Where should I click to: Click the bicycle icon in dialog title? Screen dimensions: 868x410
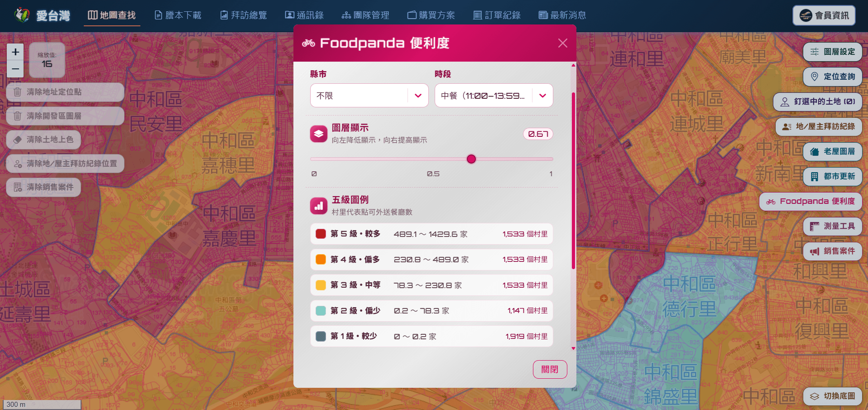[308, 43]
